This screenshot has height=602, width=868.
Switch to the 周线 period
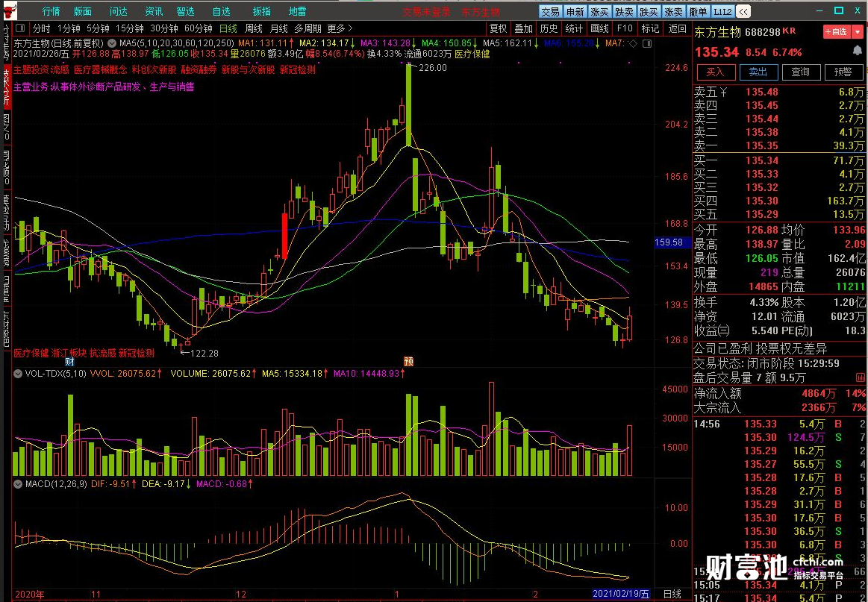tap(254, 28)
